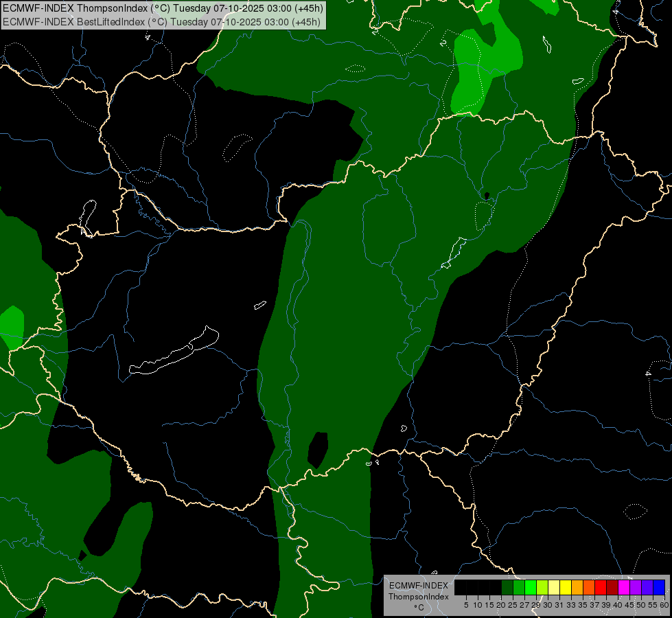Click the legend scale value '10'

[478, 605]
